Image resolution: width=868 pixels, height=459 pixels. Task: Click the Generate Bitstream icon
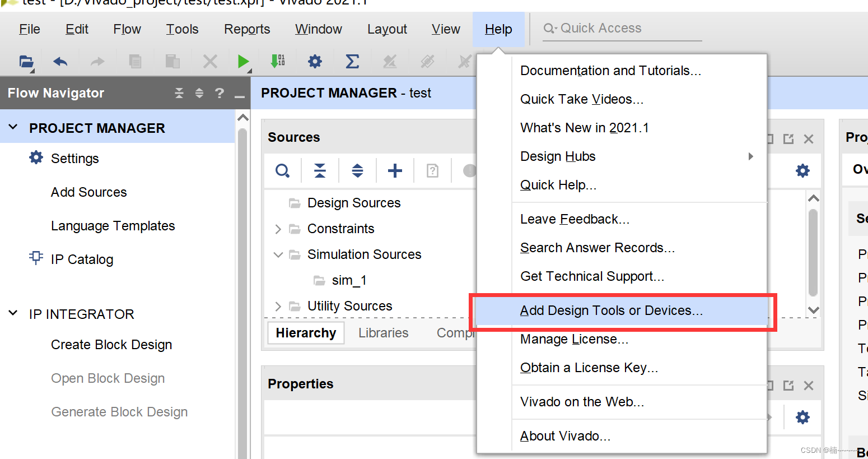(278, 61)
